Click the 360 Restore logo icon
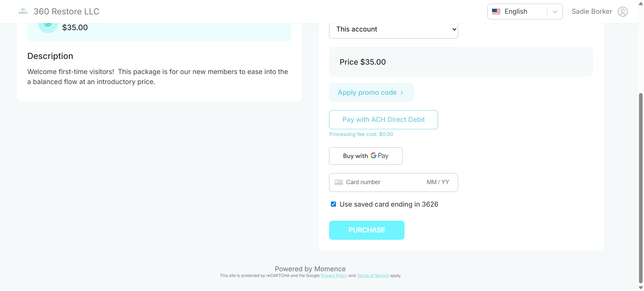This screenshot has height=291, width=644. pos(23,11)
